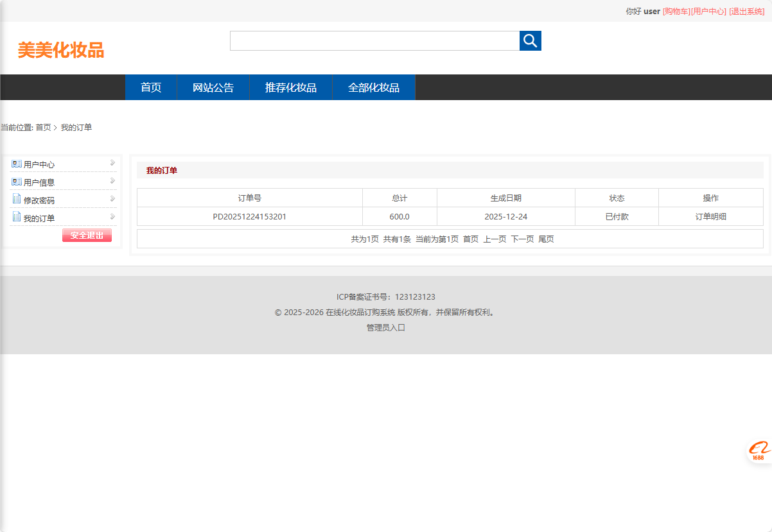
Task: Switch to the 推荐化妆品 tab
Action: [x=291, y=87]
